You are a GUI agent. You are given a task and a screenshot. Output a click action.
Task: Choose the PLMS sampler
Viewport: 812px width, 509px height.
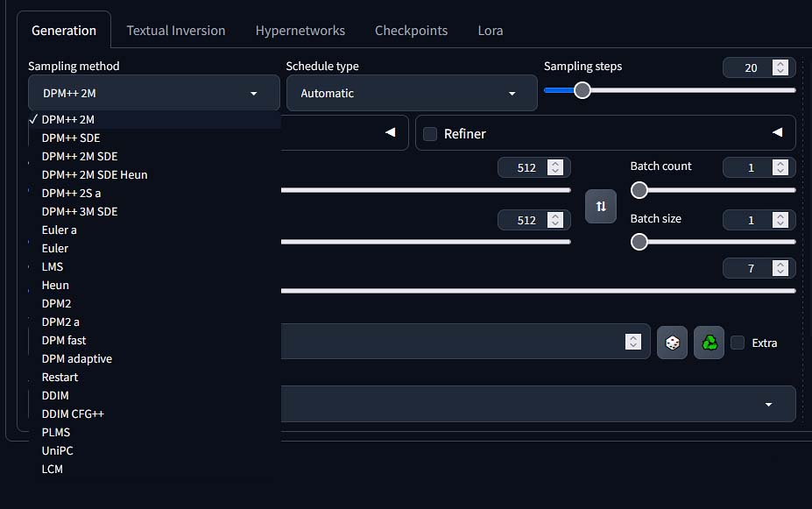(155, 433)
